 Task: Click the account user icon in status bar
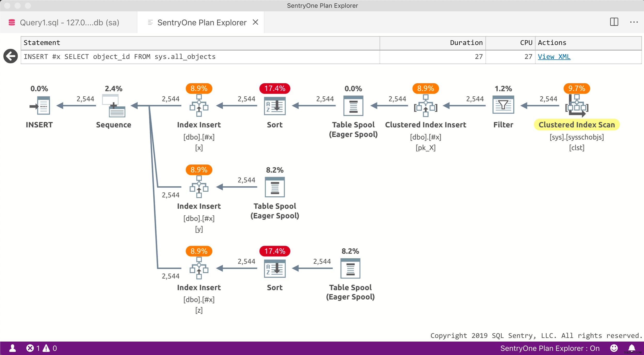[x=12, y=348]
